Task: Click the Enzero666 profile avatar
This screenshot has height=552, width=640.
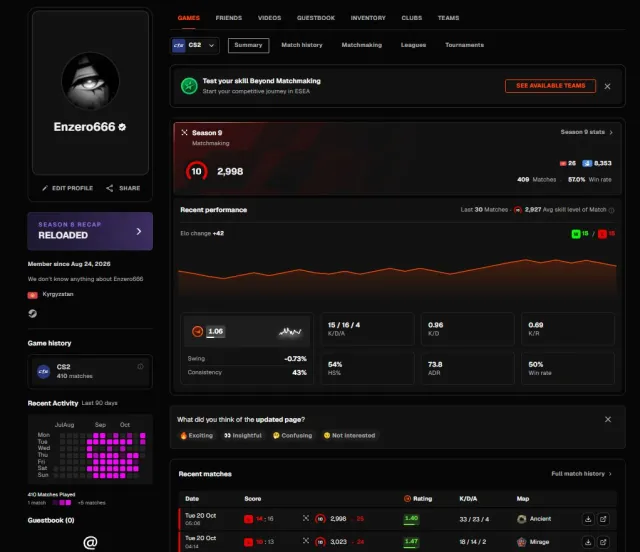Action: [x=90, y=81]
